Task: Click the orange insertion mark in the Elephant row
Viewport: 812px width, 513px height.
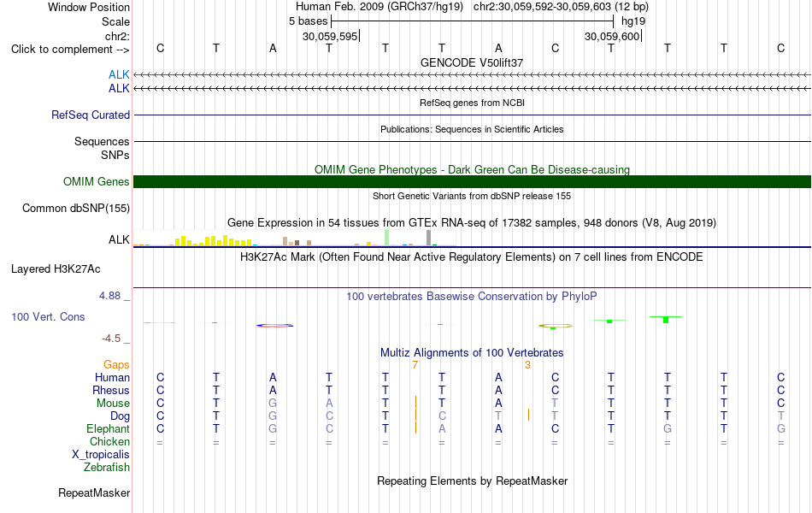Action: [x=415, y=428]
